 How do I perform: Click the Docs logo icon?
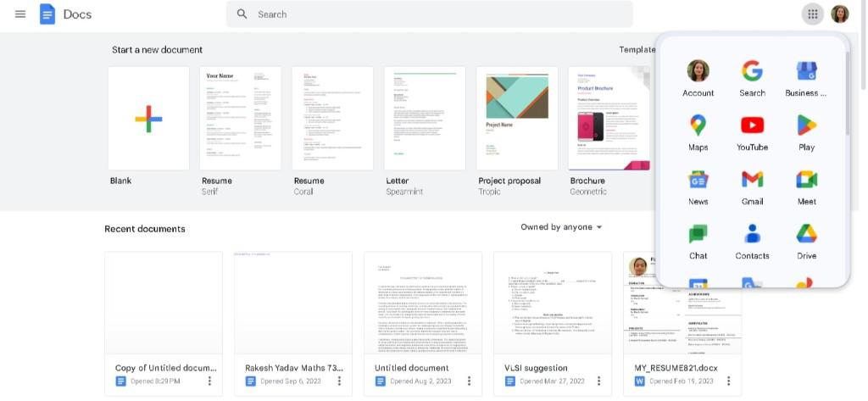tap(47, 14)
